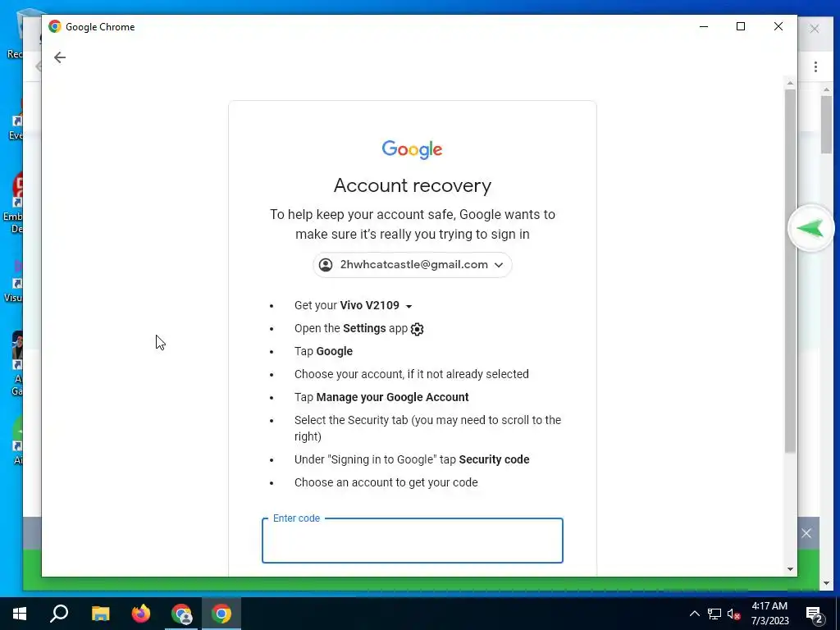This screenshot has height=630, width=840.
Task: Focus the Enter code input field
Action: [x=412, y=541]
